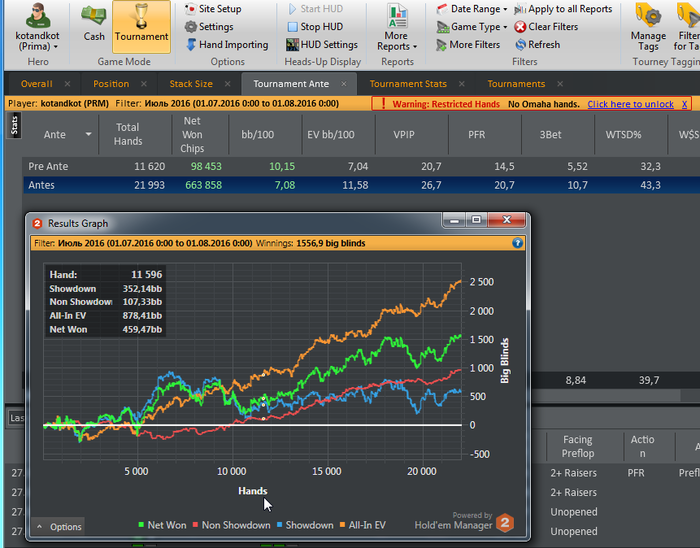
Task: Open the Settings gear option
Action: pos(209,27)
